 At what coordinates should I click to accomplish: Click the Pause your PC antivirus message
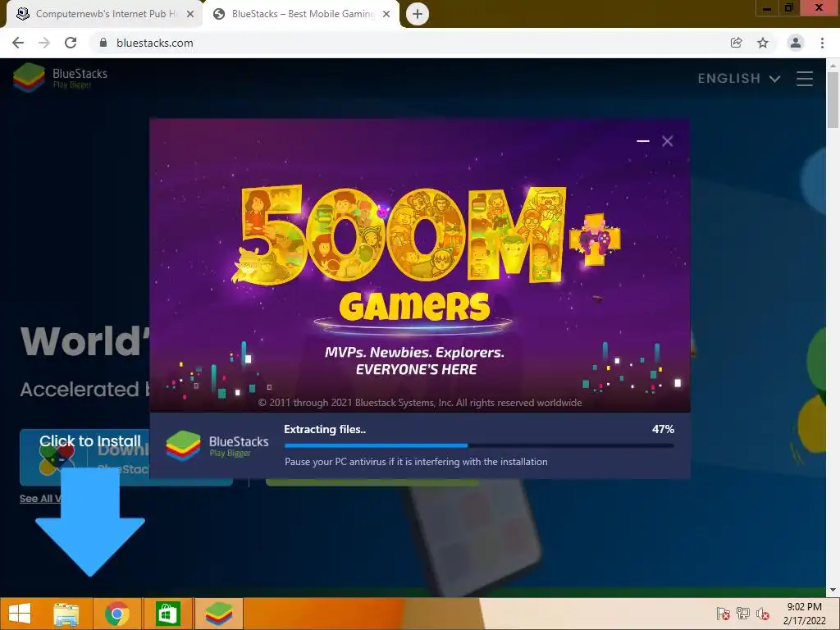tap(416, 462)
